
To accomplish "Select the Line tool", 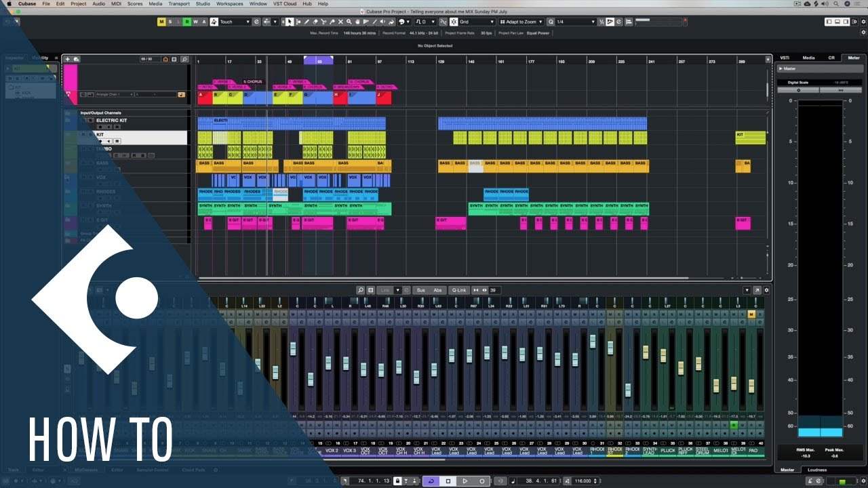I will [374, 22].
